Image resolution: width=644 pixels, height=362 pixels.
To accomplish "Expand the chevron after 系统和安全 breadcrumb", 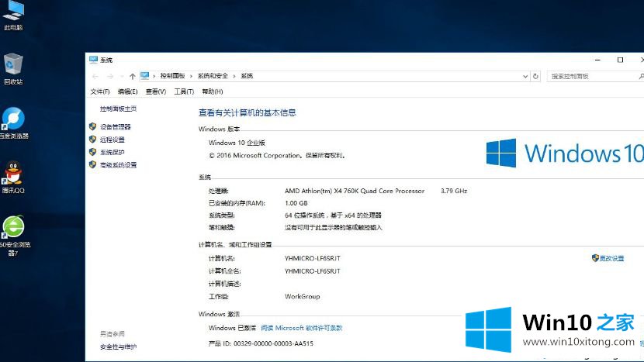I will 234,76.
